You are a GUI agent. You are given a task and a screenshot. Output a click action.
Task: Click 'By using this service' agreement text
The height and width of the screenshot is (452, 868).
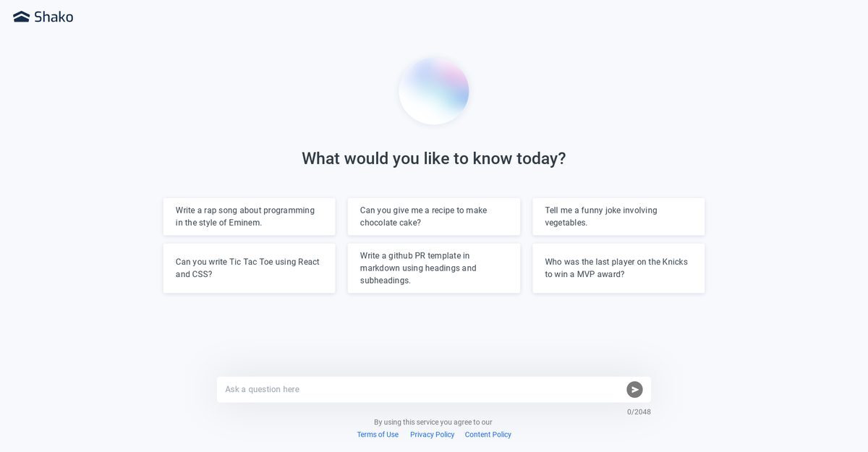(433, 422)
